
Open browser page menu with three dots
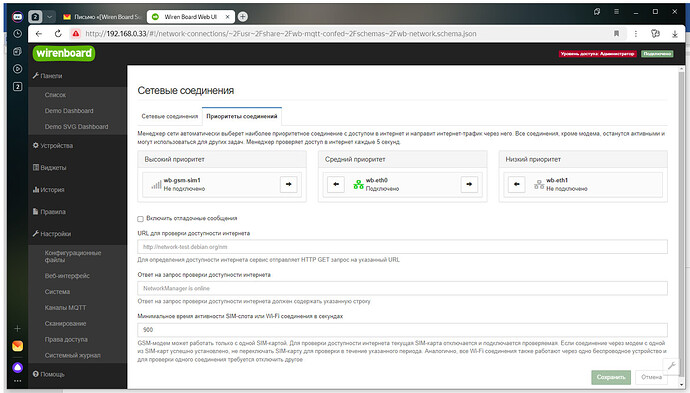click(635, 33)
